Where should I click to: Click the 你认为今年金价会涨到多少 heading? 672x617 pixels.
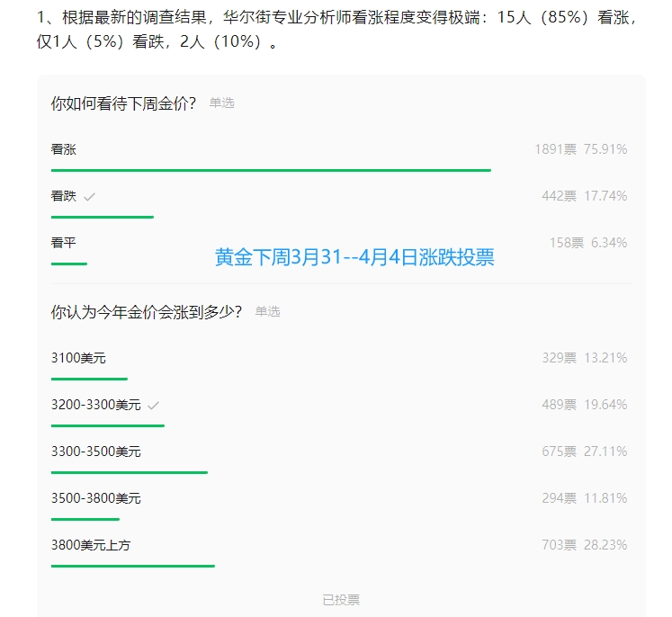(x=147, y=312)
